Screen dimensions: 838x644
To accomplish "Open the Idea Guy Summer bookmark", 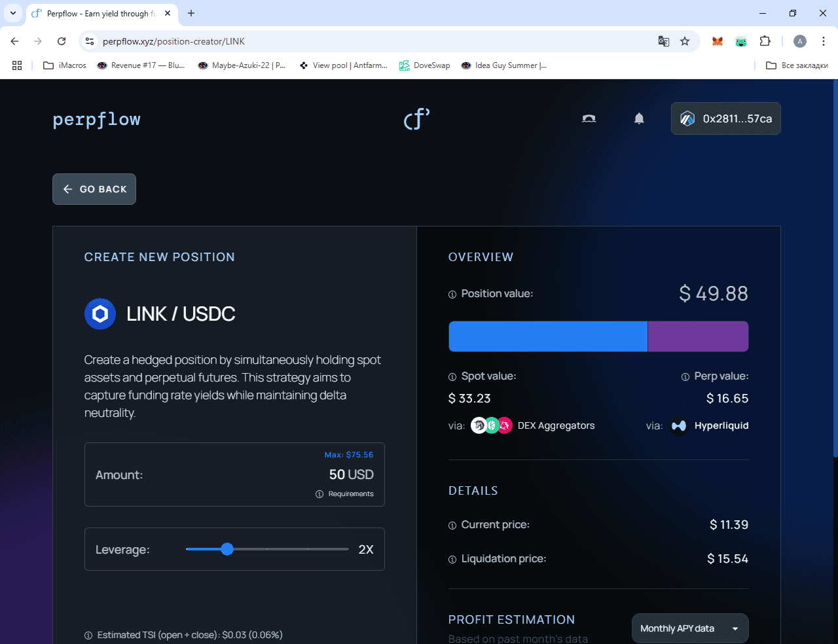I will [x=504, y=65].
